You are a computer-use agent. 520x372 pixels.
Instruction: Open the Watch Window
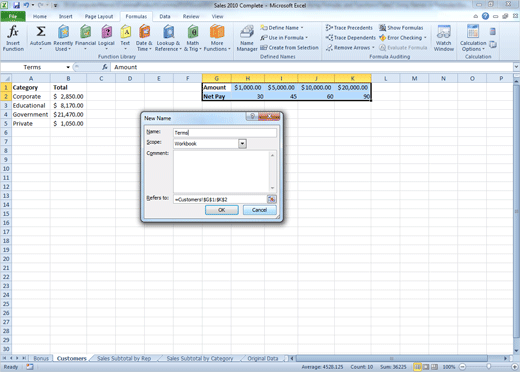point(444,38)
